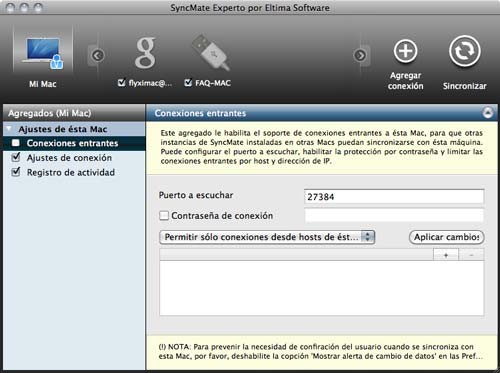The image size is (500, 373).
Task: Uncheck Registro de actividad checkbox
Action: pyautogui.click(x=16, y=172)
